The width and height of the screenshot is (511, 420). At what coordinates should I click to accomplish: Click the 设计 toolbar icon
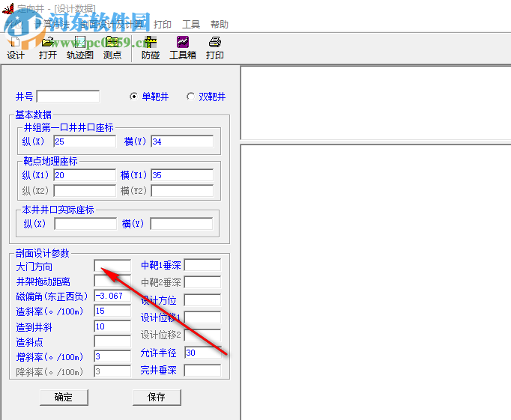click(x=15, y=48)
